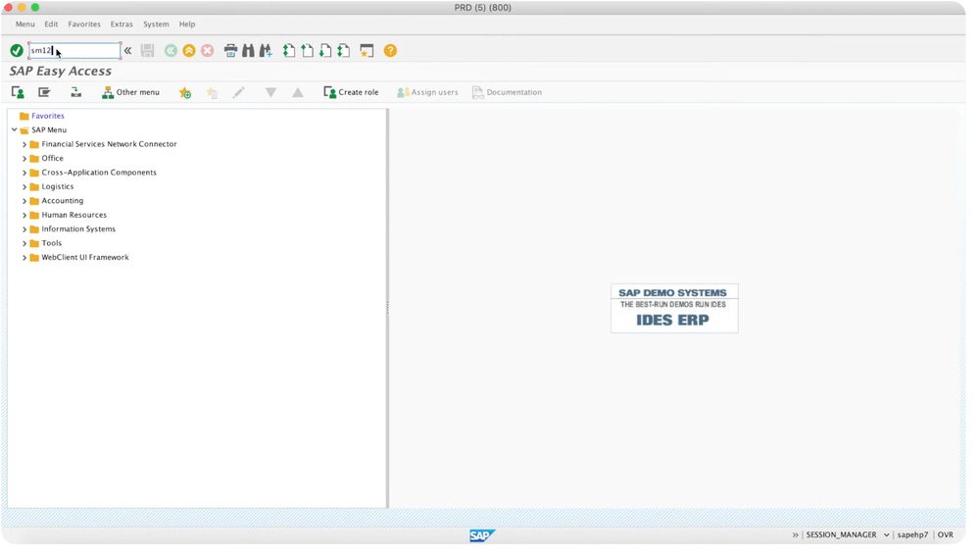
Task: Expand the WebClient UI Framework node
Action: (24, 258)
